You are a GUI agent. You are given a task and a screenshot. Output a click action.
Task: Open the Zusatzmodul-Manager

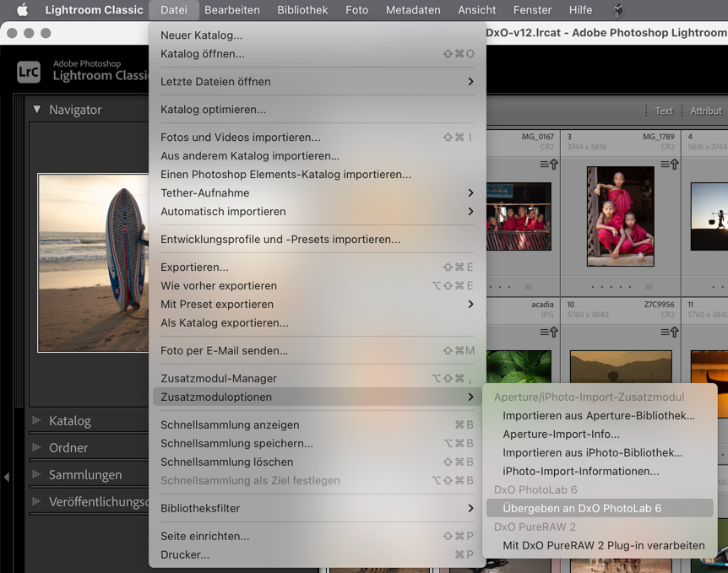317,379
